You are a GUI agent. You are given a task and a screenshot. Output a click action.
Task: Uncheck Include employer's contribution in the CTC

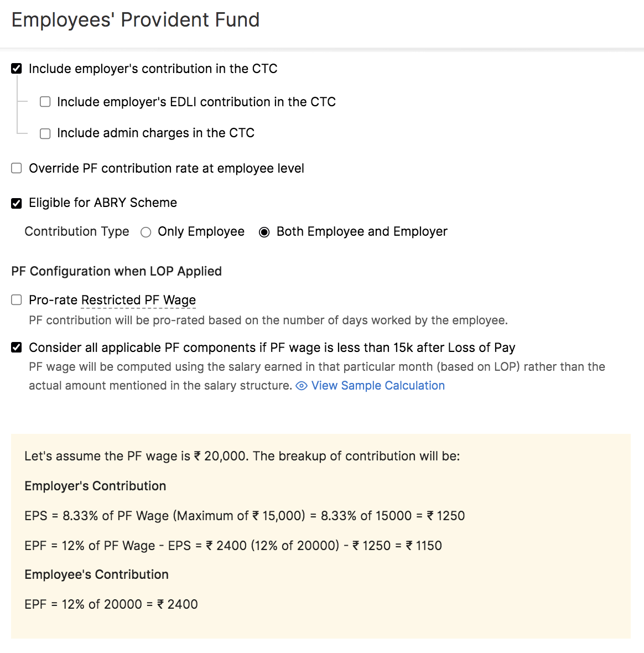pyautogui.click(x=17, y=69)
